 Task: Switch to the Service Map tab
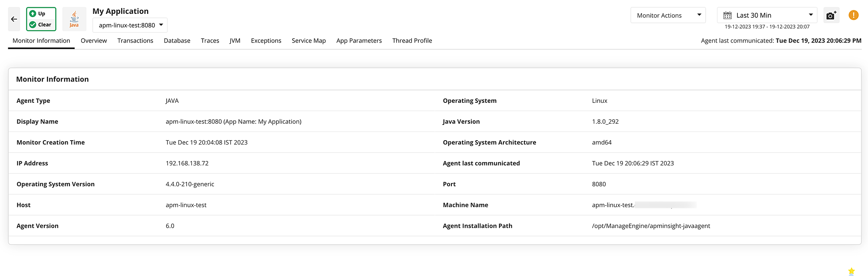309,41
